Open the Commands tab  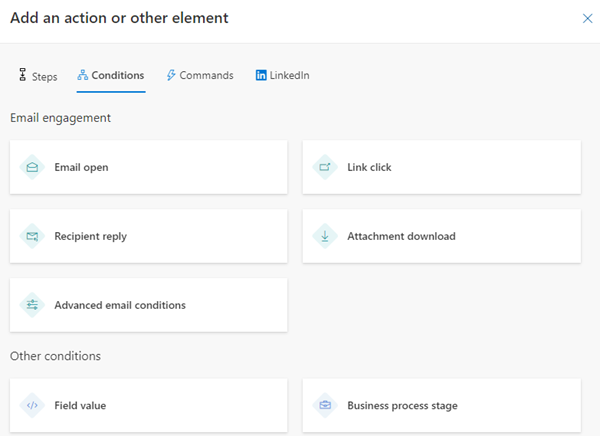[200, 75]
